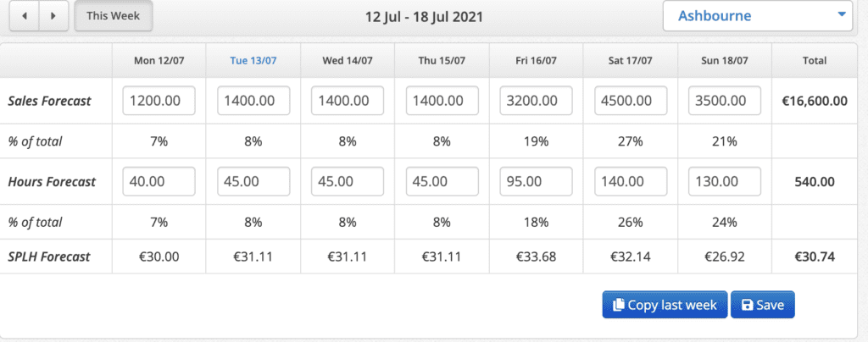
Task: Select Wednesday's sales forecast input
Action: (347, 101)
